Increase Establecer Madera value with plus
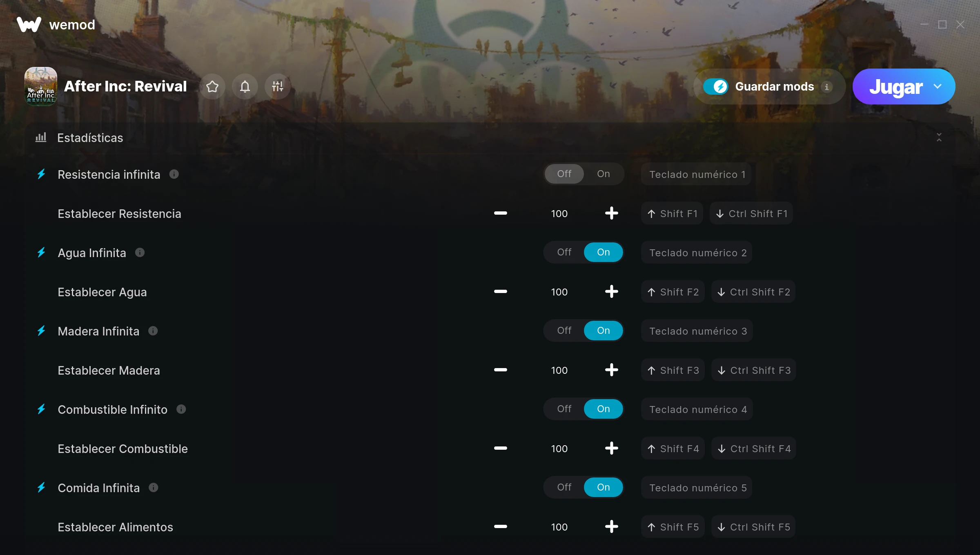This screenshot has height=555, width=980. (611, 370)
